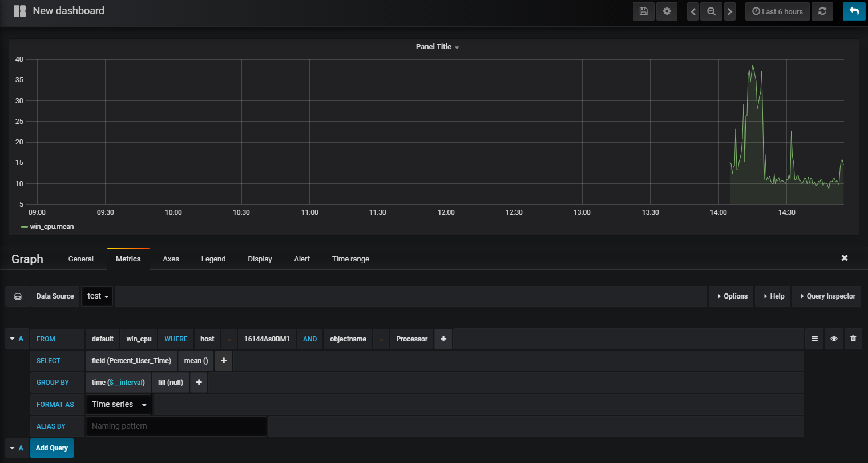
Task: Click the fill (null) segment
Action: [171, 382]
